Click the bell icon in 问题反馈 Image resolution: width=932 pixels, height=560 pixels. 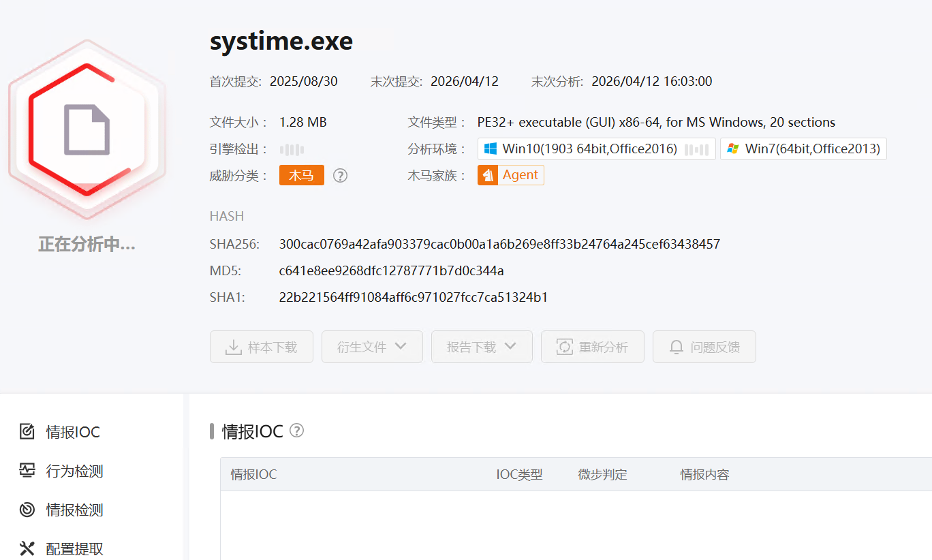click(x=677, y=347)
